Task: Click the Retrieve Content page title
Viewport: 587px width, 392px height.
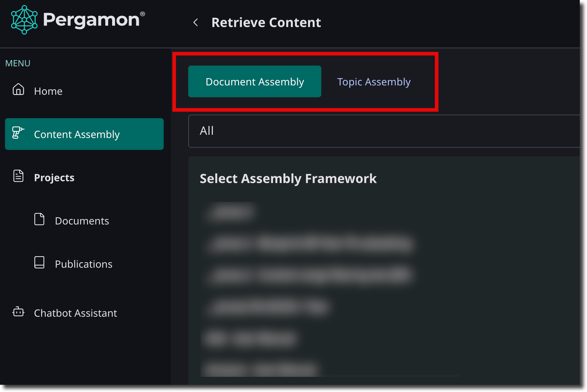Action: (266, 22)
